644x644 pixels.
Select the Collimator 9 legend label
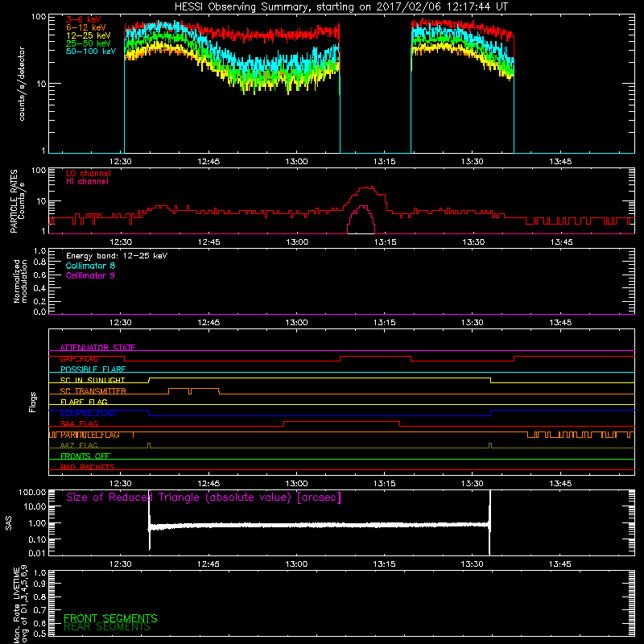(90, 275)
